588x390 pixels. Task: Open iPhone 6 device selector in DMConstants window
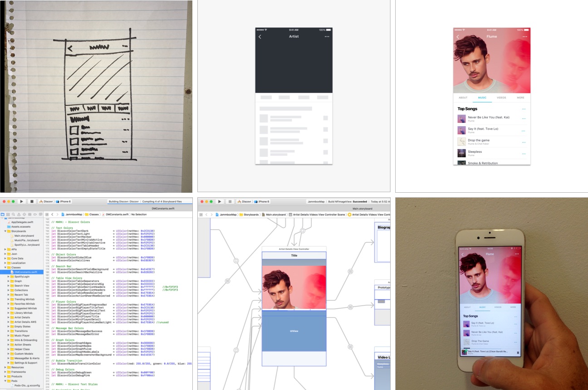[64, 201]
